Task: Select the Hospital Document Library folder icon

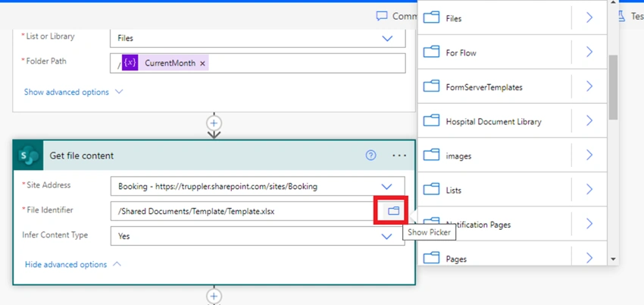Action: tap(432, 121)
